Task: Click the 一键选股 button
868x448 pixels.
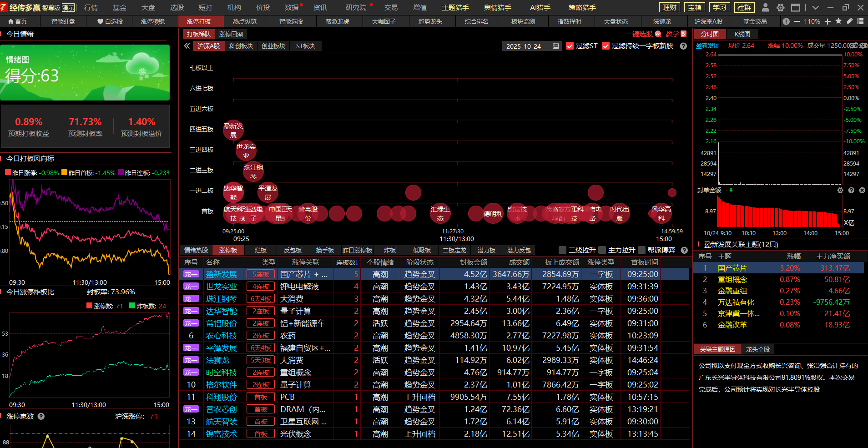Action: click(x=639, y=34)
